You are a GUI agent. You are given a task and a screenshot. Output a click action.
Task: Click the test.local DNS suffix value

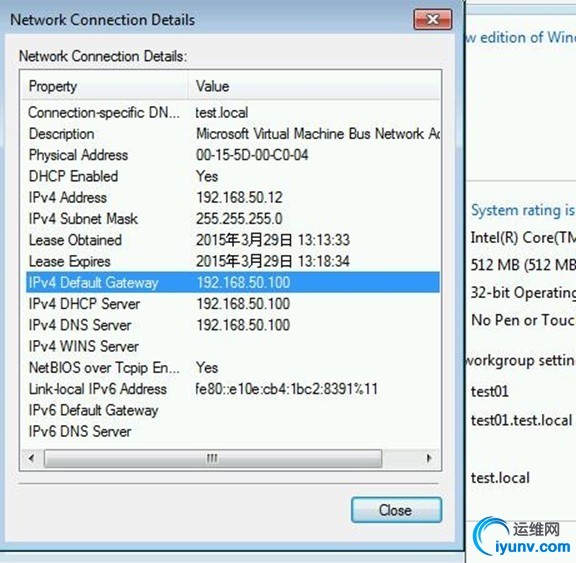pyautogui.click(x=222, y=112)
